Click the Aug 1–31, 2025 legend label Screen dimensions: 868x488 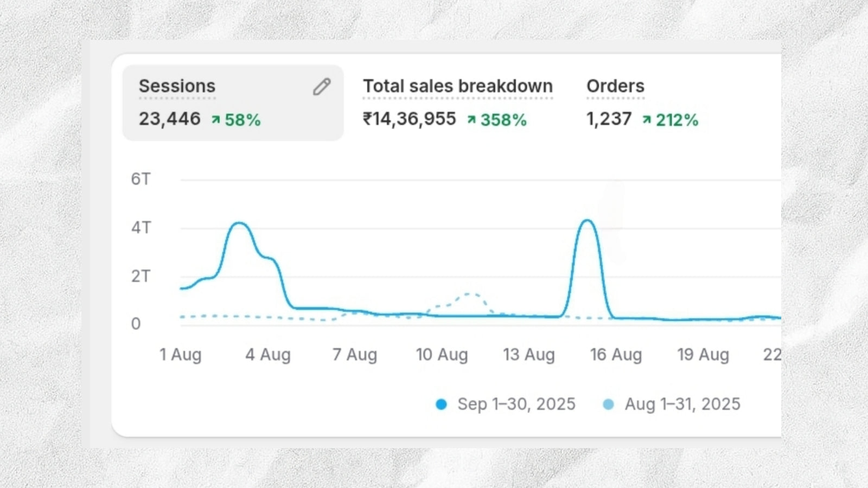(x=682, y=404)
